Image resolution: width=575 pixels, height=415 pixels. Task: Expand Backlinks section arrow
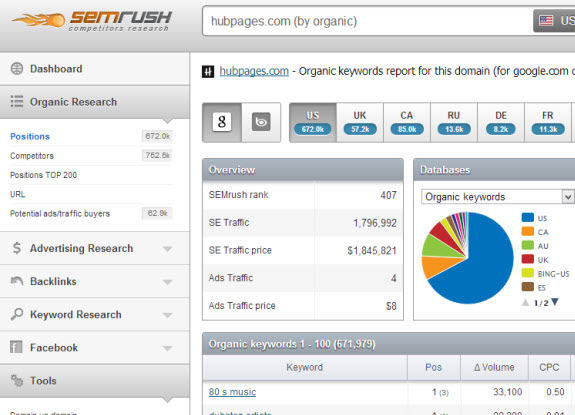coord(168,282)
